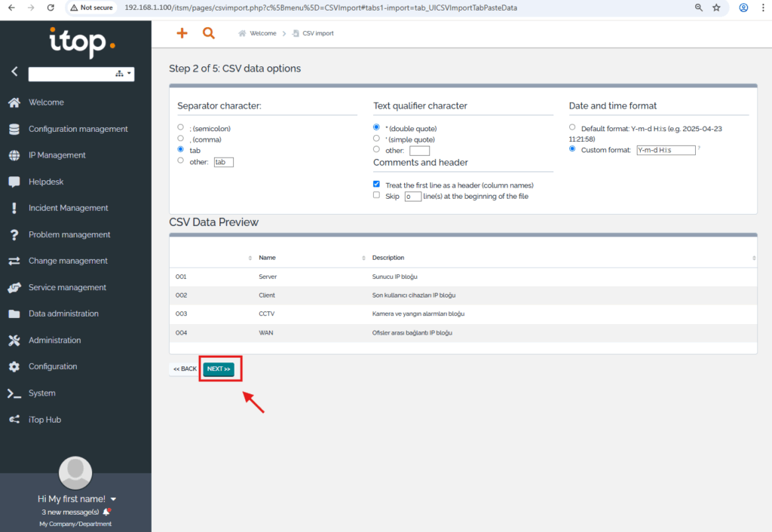
Task: Click the orange search magnifier icon
Action: (x=209, y=33)
